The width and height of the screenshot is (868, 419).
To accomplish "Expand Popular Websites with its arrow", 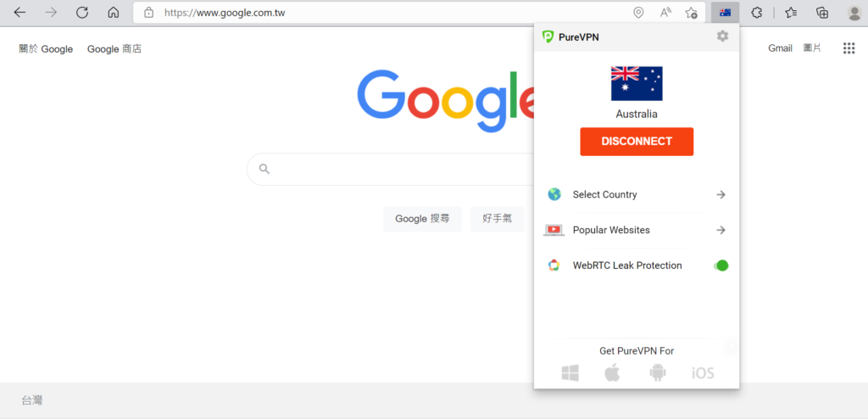I will tap(721, 230).
